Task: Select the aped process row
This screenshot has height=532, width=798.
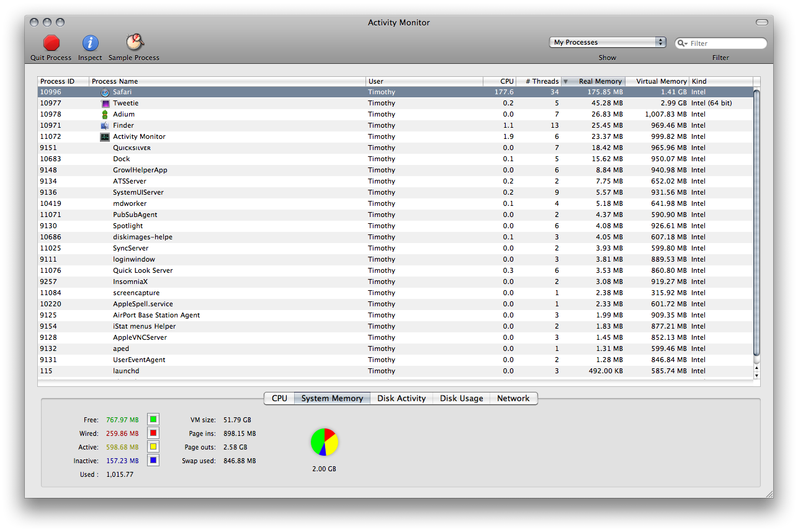Action: click(x=395, y=348)
